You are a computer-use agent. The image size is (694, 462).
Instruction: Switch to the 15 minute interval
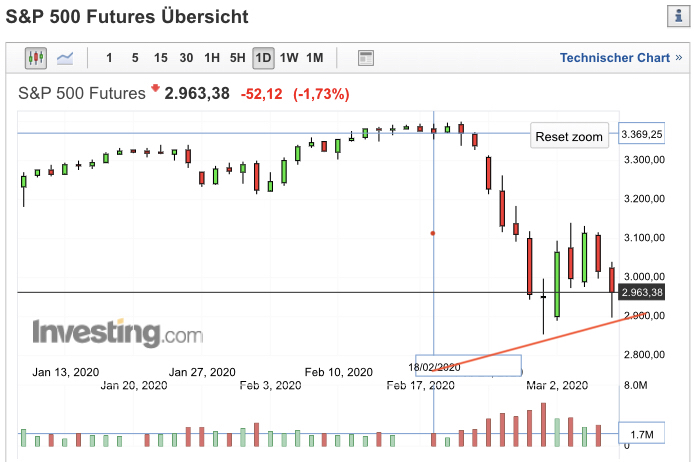coord(160,58)
